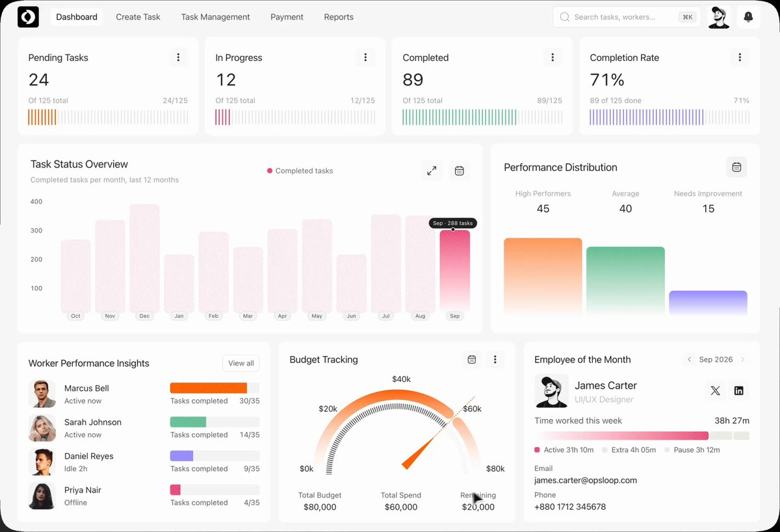The height and width of the screenshot is (532, 780).
Task: Expand the Task Status Overview chart
Action: click(432, 171)
